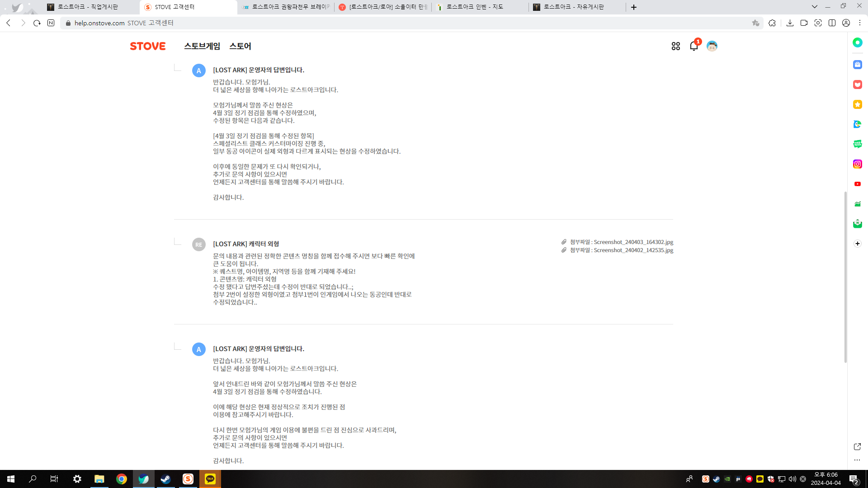868x488 pixels.
Task: Click the 스토브게임 navigation link
Action: click(202, 46)
